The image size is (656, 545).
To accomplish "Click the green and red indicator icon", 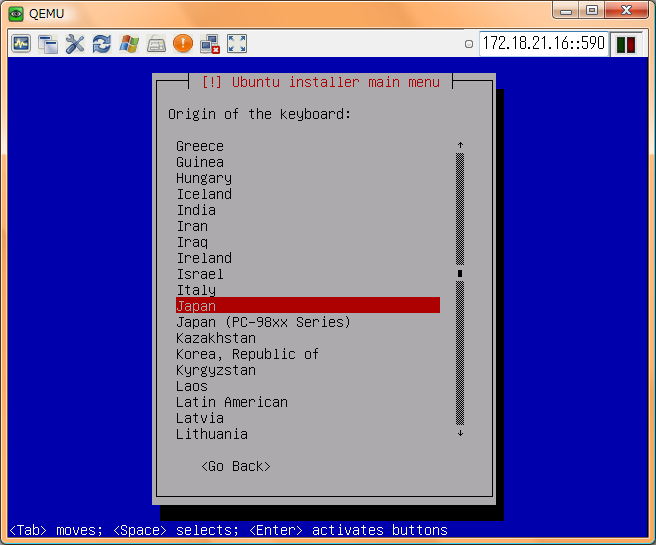I will pyautogui.click(x=626, y=44).
